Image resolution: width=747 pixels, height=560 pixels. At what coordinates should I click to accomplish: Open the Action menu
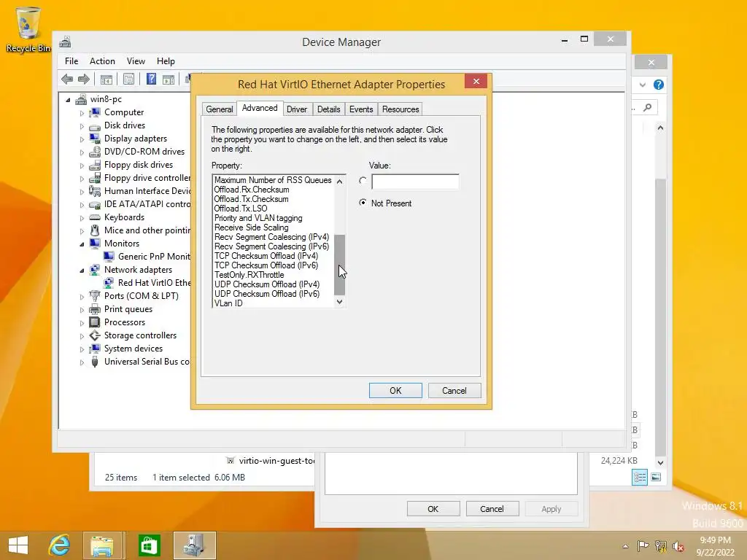(102, 61)
